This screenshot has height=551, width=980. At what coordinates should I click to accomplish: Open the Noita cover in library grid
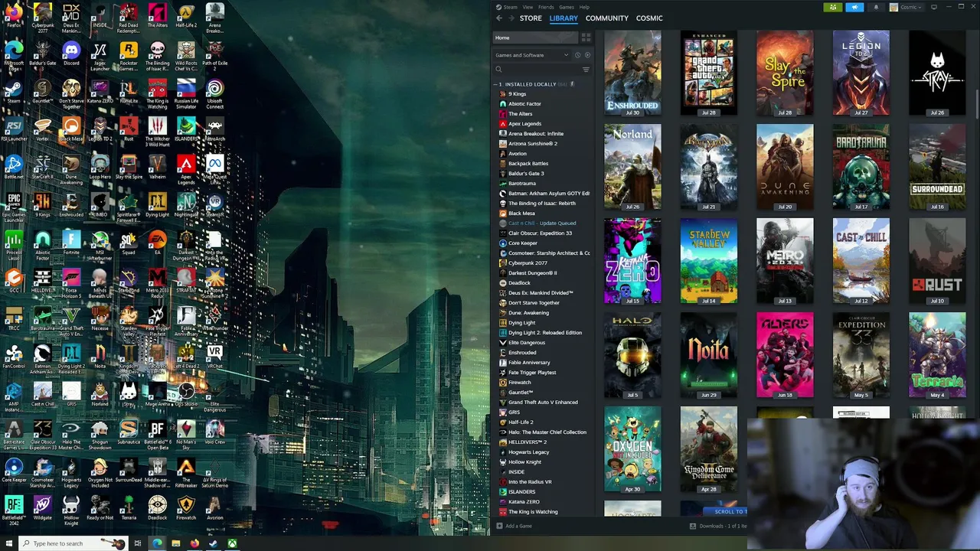point(709,355)
